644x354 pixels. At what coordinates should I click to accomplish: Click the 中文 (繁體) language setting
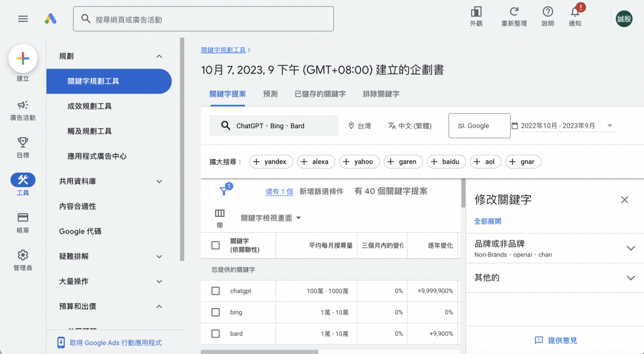(410, 126)
